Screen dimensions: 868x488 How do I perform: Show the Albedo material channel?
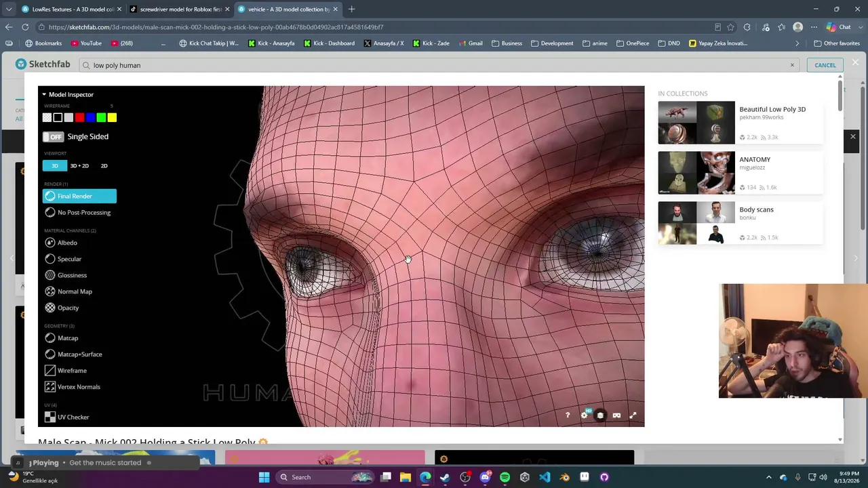[61, 243]
